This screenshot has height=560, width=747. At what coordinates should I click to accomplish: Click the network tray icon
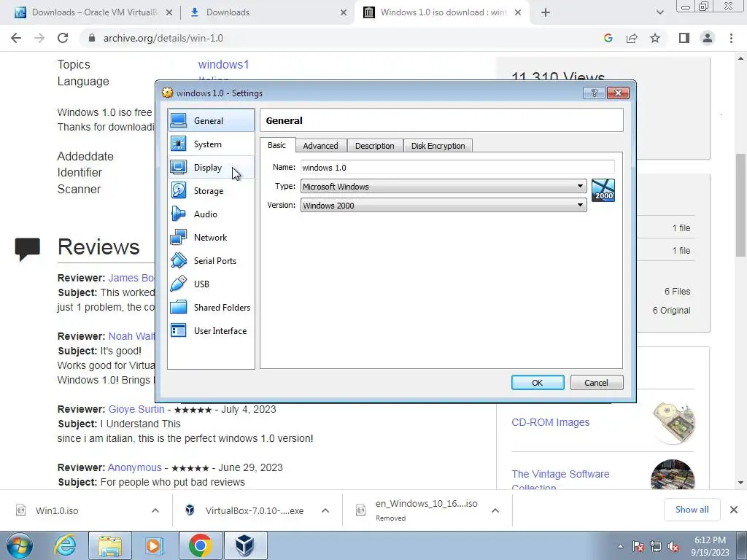click(x=656, y=547)
